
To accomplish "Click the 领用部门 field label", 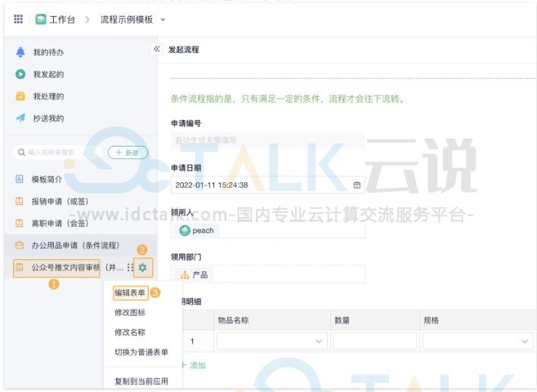I will coord(186,257).
